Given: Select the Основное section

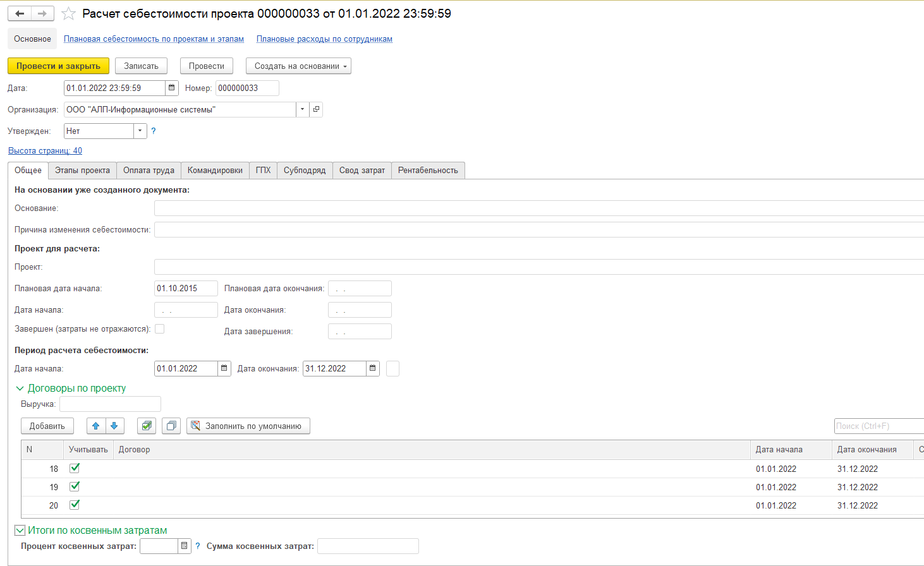Looking at the screenshot, I should coord(32,39).
